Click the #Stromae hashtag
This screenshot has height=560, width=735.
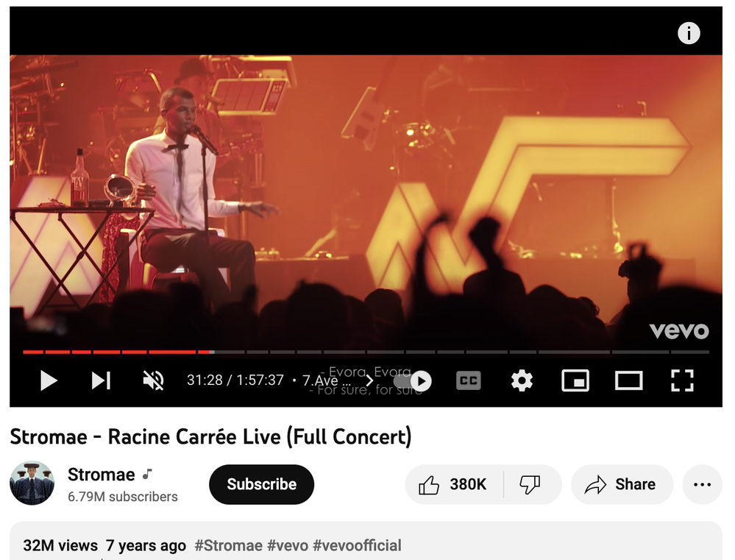(228, 545)
